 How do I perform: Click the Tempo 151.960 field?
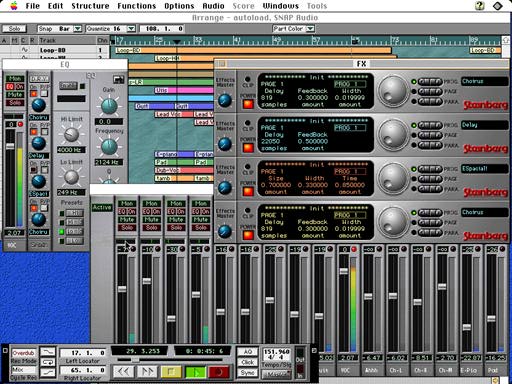point(277,352)
